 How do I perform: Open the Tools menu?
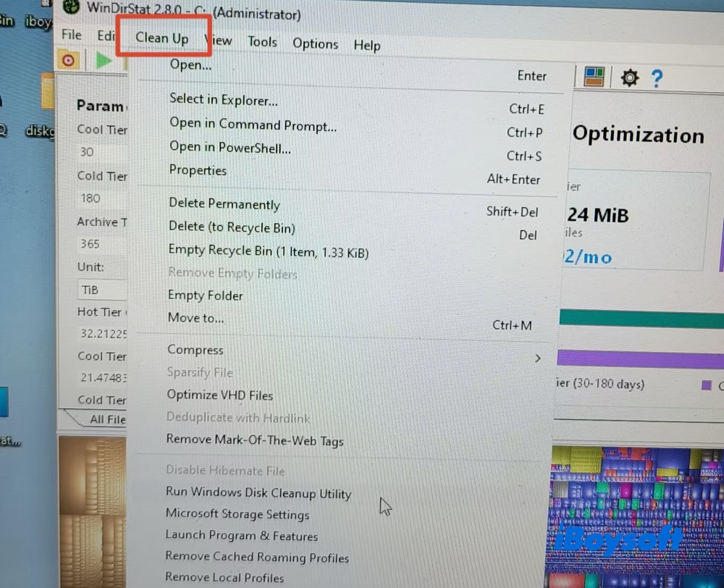pos(262,42)
